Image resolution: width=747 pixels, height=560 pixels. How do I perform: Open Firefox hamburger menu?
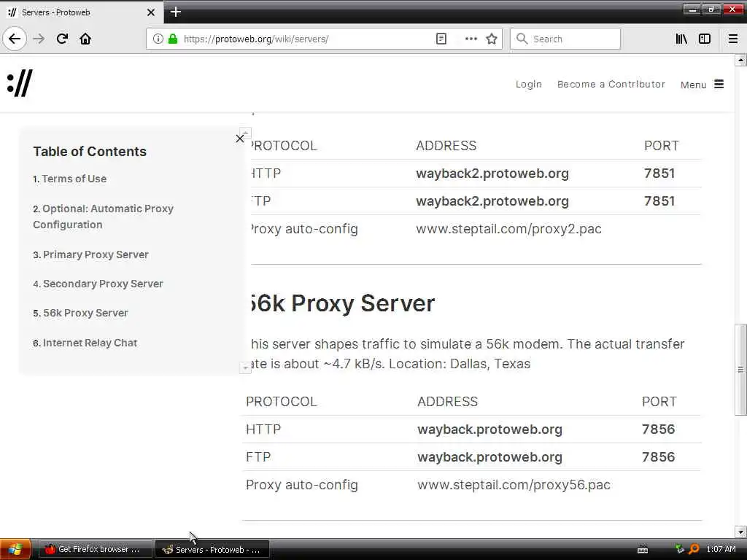click(733, 39)
